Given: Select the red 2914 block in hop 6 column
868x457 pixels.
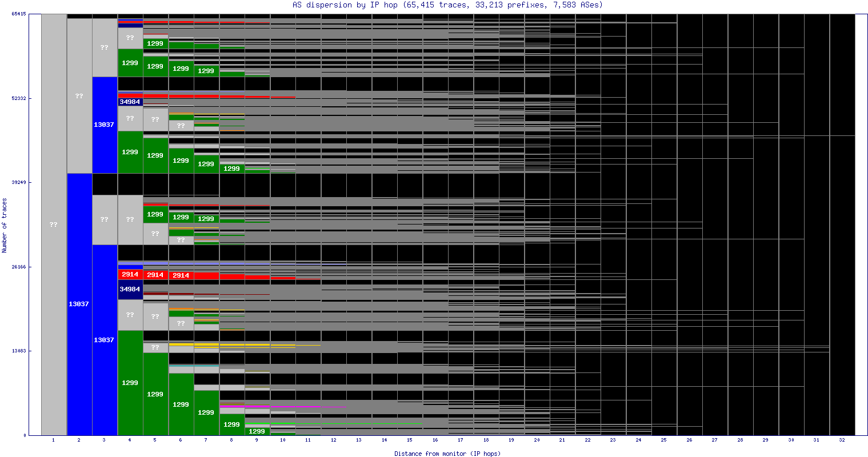Looking at the screenshot, I should (181, 275).
